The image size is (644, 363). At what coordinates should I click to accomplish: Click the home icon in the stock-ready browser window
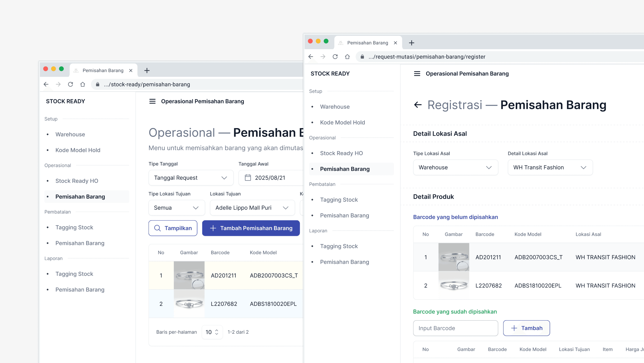tap(82, 84)
